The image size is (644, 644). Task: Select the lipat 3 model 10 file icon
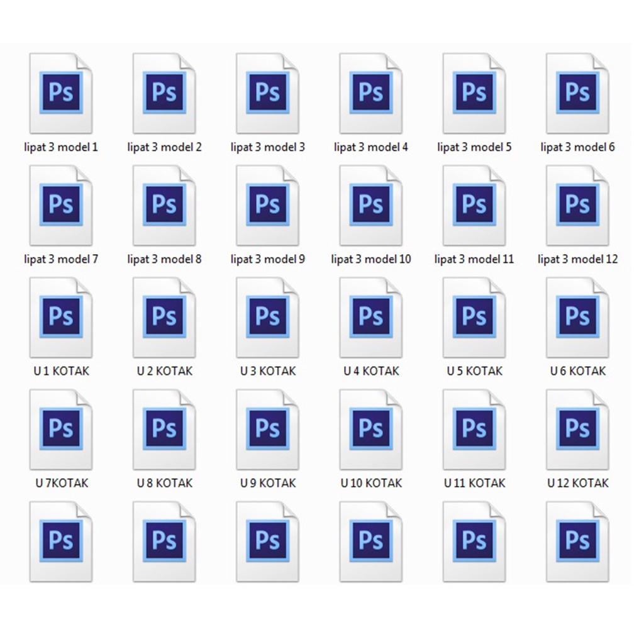[370, 205]
